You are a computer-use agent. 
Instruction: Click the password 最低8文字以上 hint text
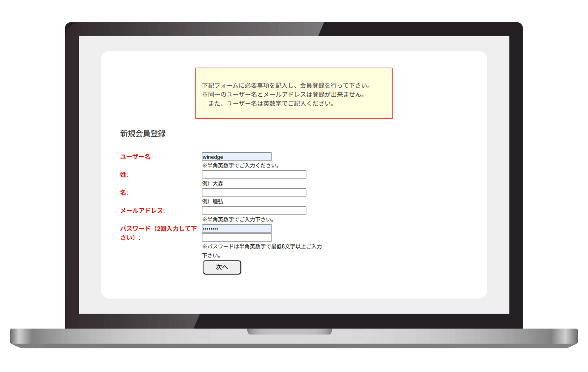point(262,247)
